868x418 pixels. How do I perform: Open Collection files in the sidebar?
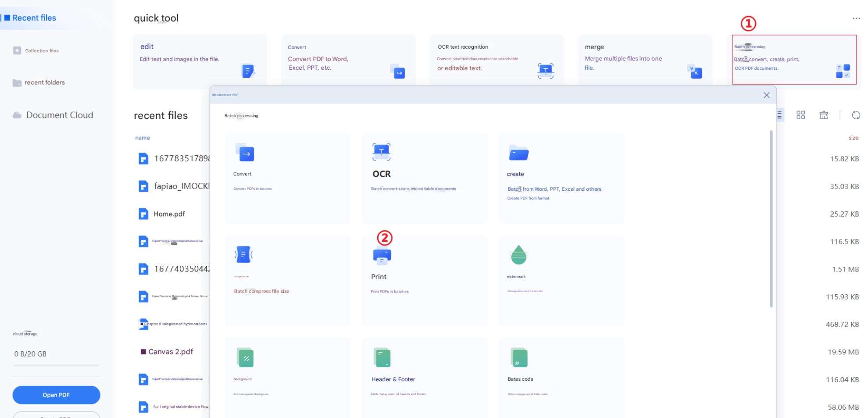pyautogui.click(x=42, y=51)
